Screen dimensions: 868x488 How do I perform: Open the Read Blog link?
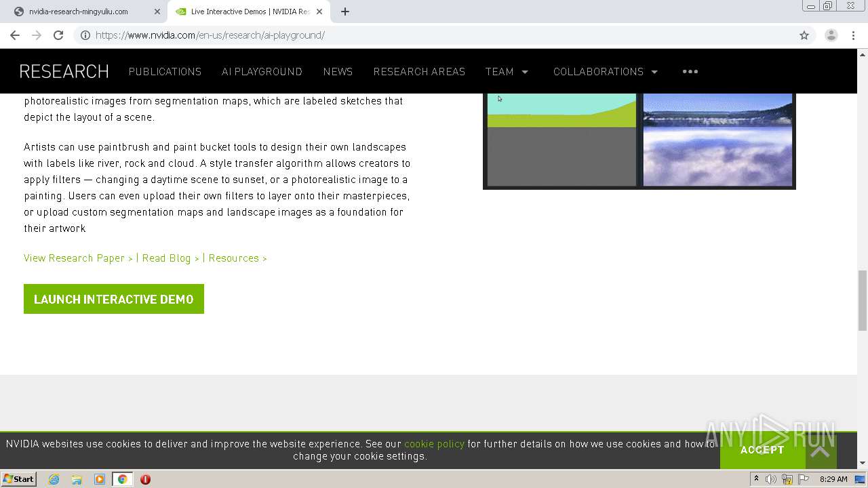[x=170, y=258]
